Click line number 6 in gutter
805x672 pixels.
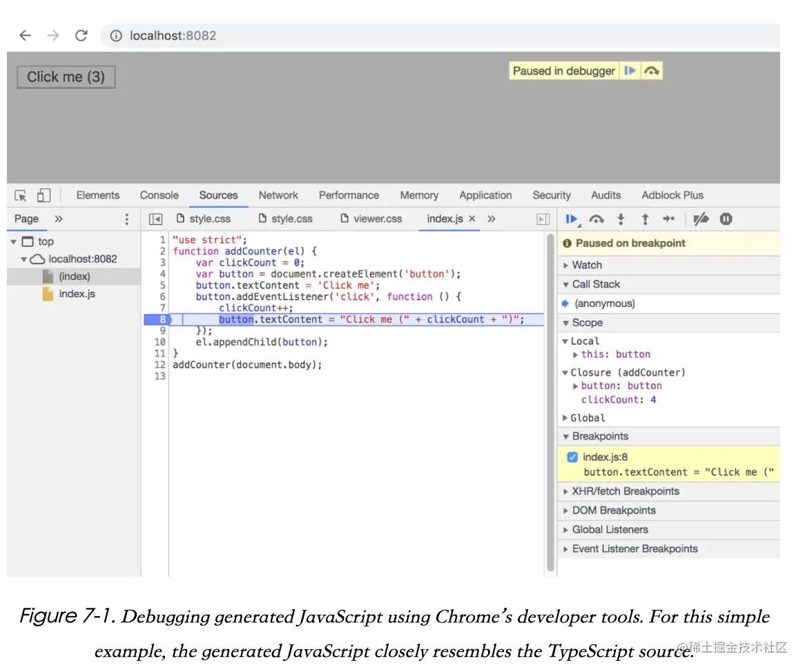coord(162,297)
